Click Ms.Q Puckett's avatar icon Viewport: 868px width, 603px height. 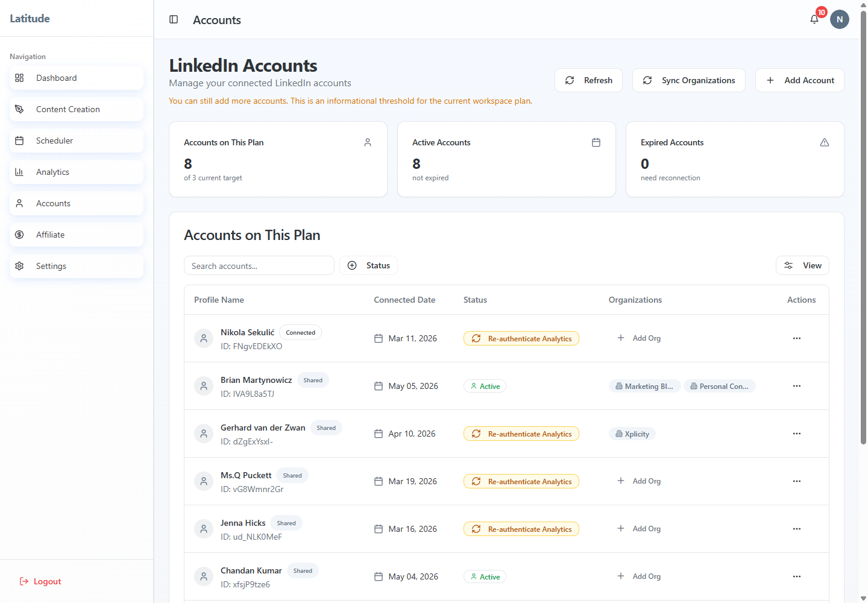[204, 481]
